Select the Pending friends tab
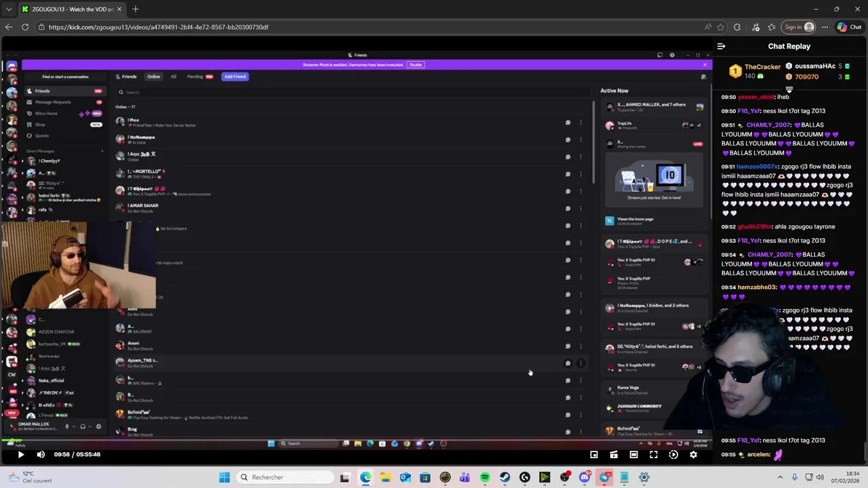The image size is (868, 488). pos(199,77)
